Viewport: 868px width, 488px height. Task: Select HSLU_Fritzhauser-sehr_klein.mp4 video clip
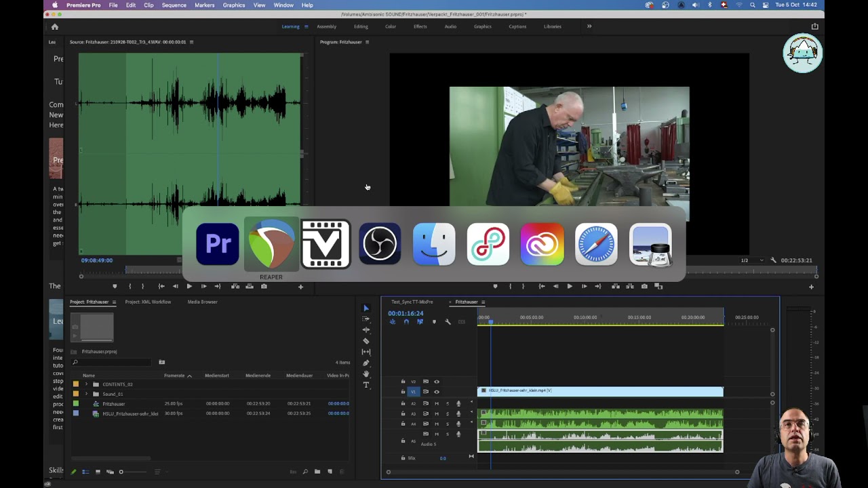(x=600, y=391)
